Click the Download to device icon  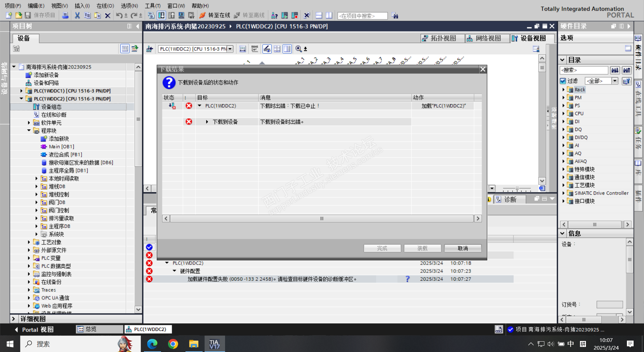pyautogui.click(x=161, y=15)
